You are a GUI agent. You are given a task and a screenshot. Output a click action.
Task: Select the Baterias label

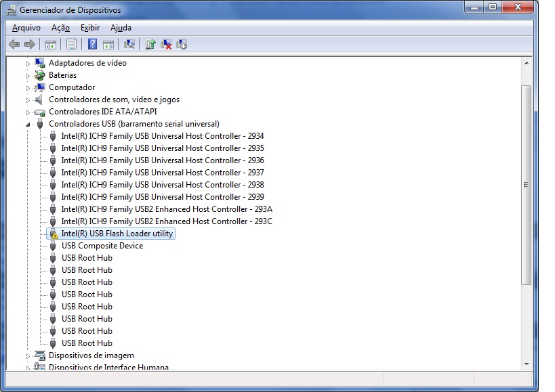(x=62, y=75)
